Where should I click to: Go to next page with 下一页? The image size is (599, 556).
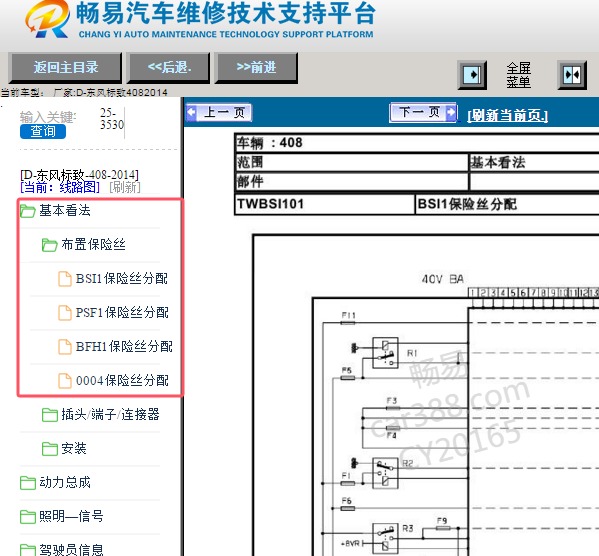(423, 112)
